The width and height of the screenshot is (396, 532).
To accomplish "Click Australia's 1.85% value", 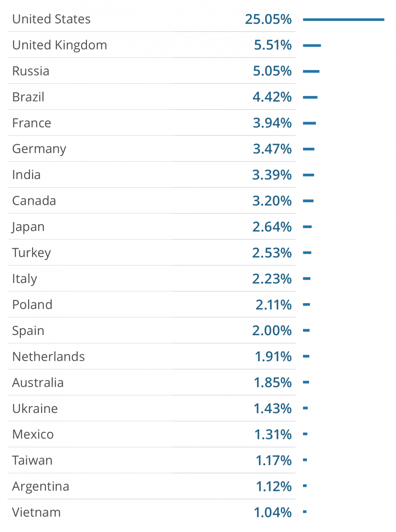I will pyautogui.click(x=273, y=383).
